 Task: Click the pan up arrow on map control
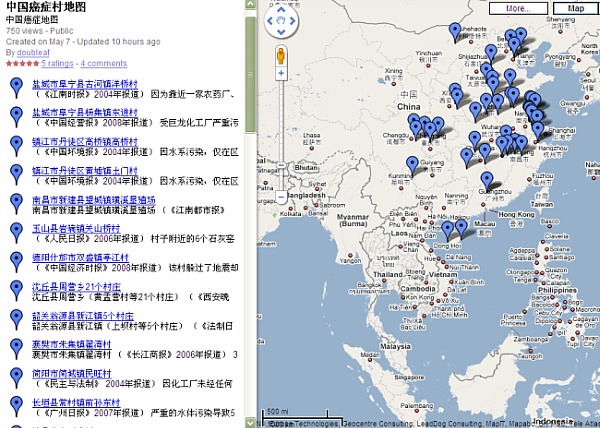pos(283,7)
